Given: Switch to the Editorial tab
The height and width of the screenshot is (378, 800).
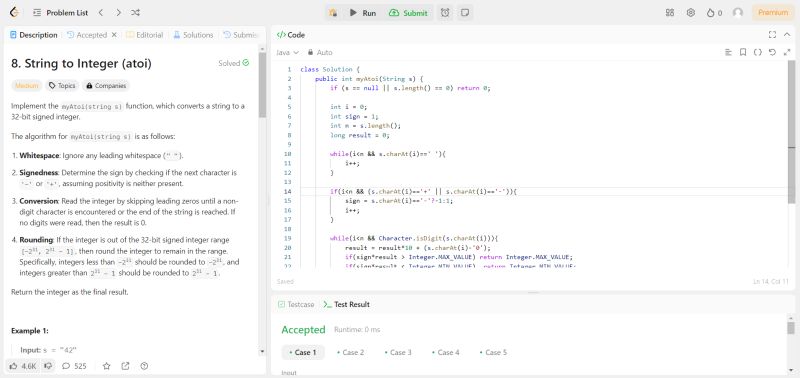Looking at the screenshot, I should pyautogui.click(x=144, y=35).
